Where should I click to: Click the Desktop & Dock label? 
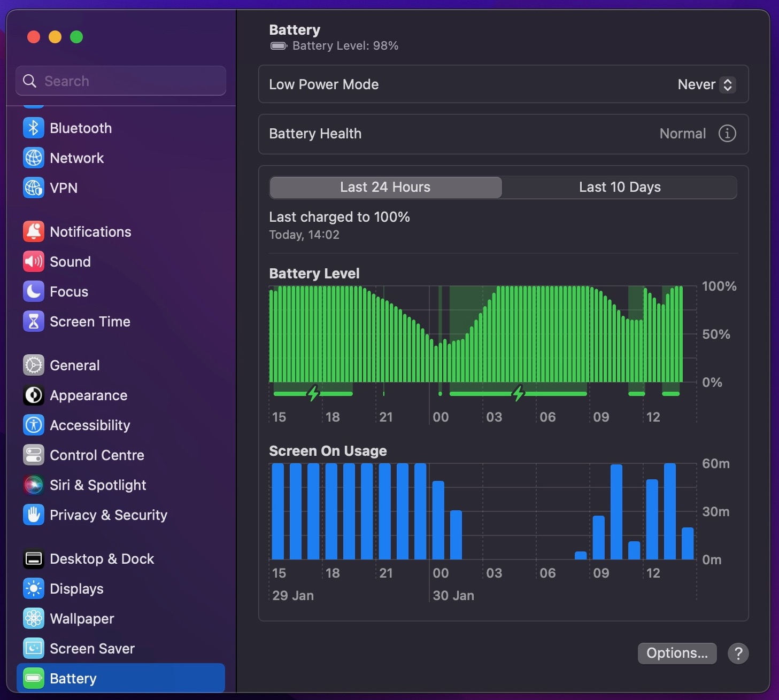tap(102, 559)
